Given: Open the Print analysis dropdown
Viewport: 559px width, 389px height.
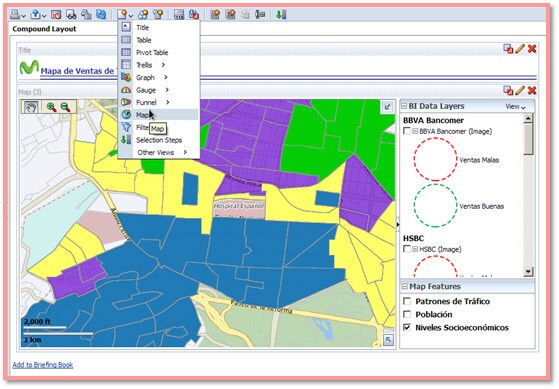Looking at the screenshot, I should (x=18, y=15).
